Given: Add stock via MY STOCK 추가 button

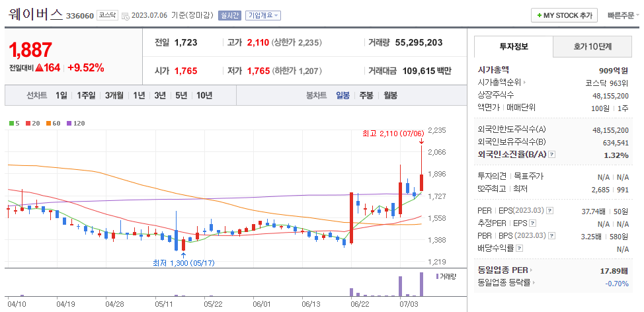Looking at the screenshot, I should coord(564,16).
